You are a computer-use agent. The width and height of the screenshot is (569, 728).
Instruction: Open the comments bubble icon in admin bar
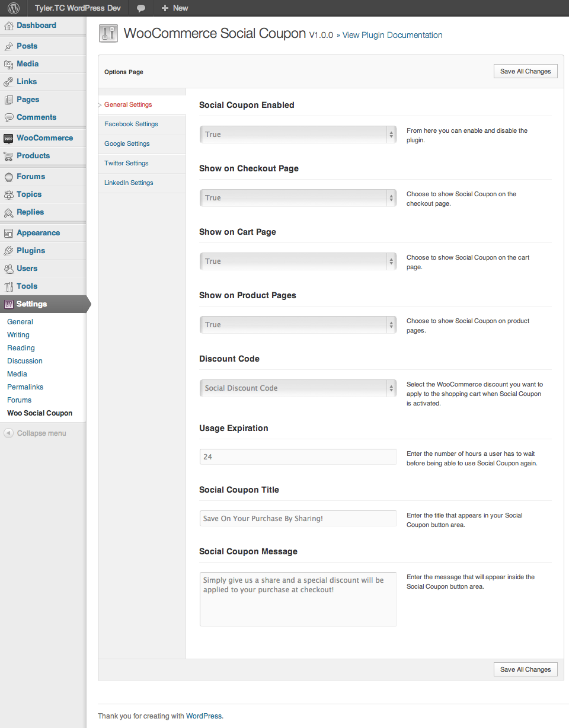point(141,8)
